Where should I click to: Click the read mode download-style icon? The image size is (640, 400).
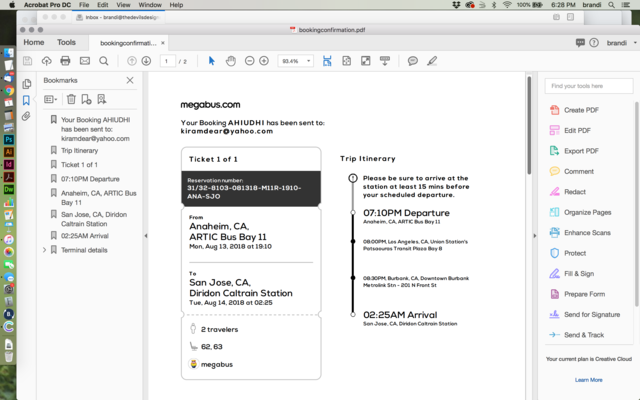[x=385, y=61]
